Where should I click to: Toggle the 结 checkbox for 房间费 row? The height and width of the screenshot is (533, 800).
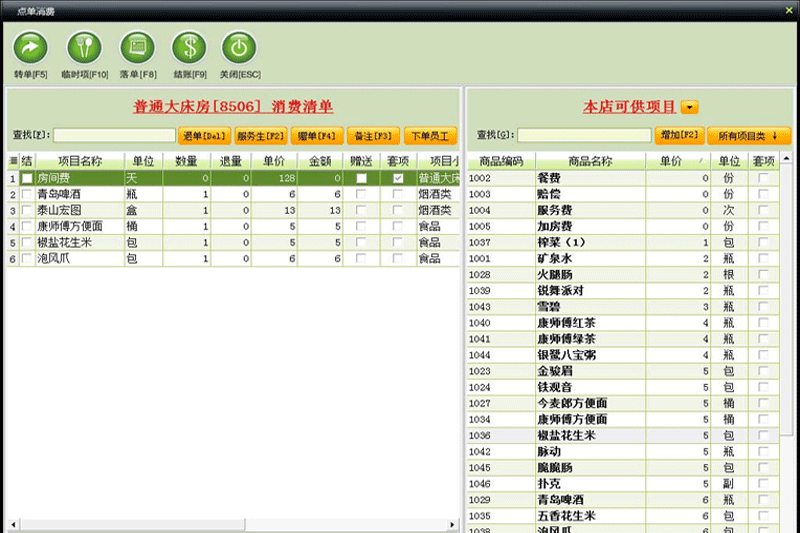point(27,178)
